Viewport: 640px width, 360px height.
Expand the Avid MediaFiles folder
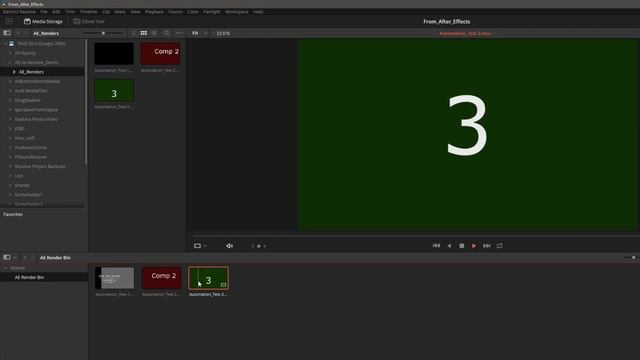[10, 91]
